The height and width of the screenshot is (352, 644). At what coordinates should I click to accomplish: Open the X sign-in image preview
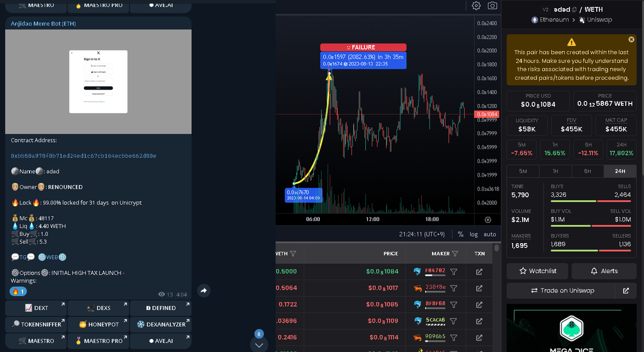[98, 82]
